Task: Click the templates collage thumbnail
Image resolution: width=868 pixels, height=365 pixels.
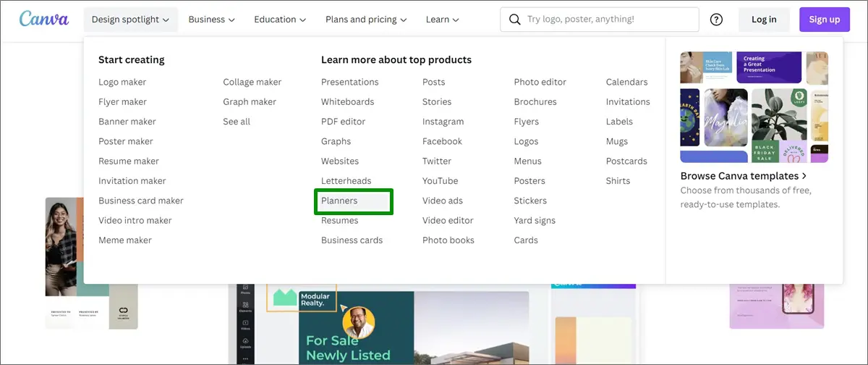Action: (x=754, y=107)
